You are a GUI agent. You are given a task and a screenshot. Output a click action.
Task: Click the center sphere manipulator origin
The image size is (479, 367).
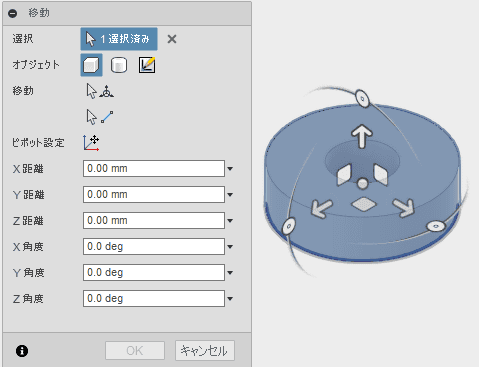pos(362,183)
